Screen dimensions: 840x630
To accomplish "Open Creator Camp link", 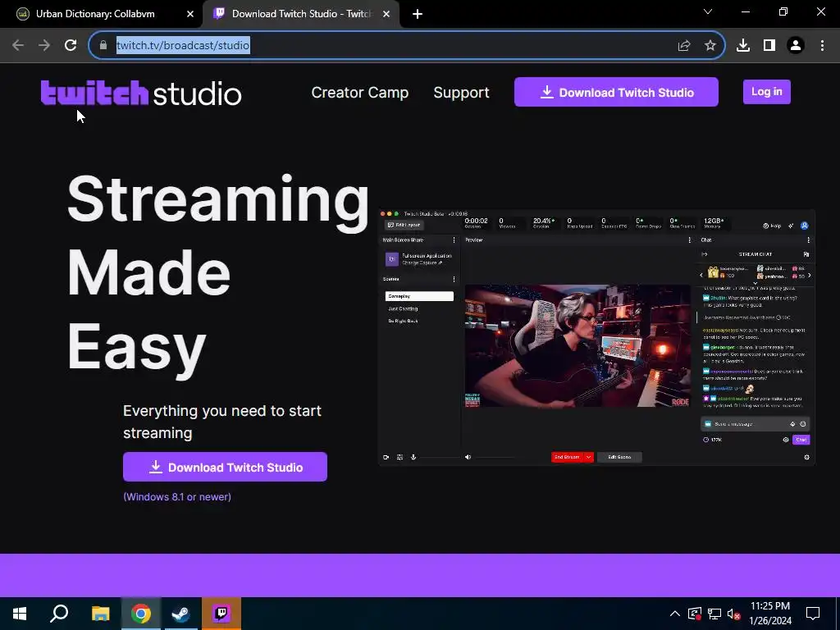I will pyautogui.click(x=360, y=93).
